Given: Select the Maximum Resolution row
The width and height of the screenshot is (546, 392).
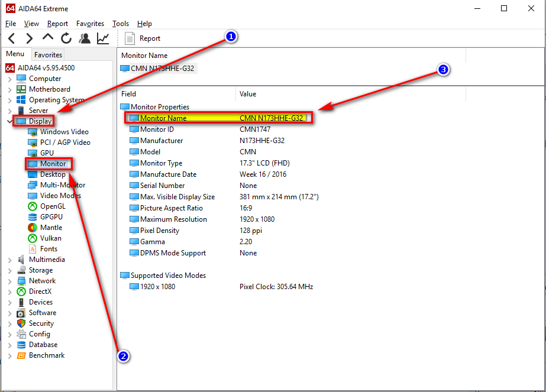Looking at the screenshot, I should (202, 219).
